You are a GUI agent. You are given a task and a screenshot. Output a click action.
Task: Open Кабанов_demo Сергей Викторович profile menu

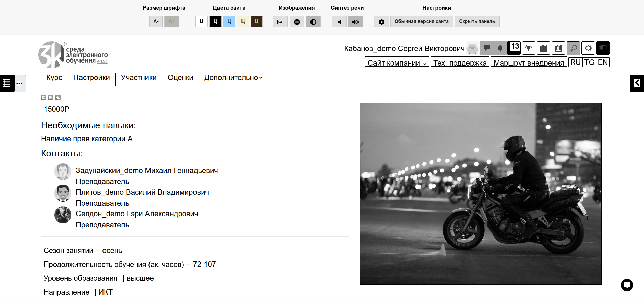[404, 48]
